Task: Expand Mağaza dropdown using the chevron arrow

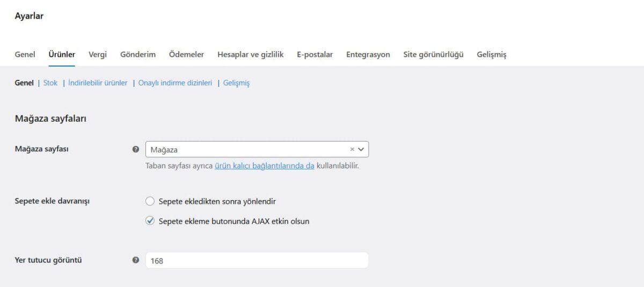Action: (x=361, y=150)
